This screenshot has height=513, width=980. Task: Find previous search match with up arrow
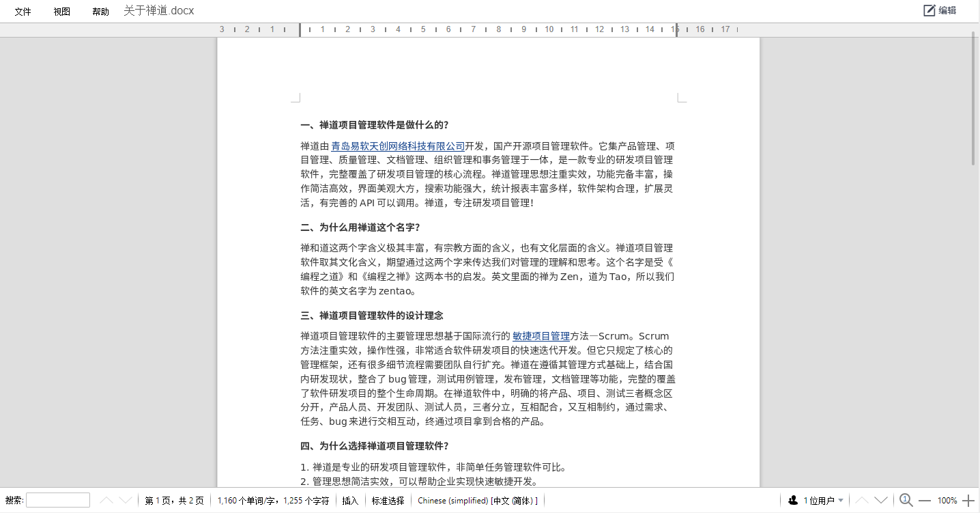click(106, 501)
